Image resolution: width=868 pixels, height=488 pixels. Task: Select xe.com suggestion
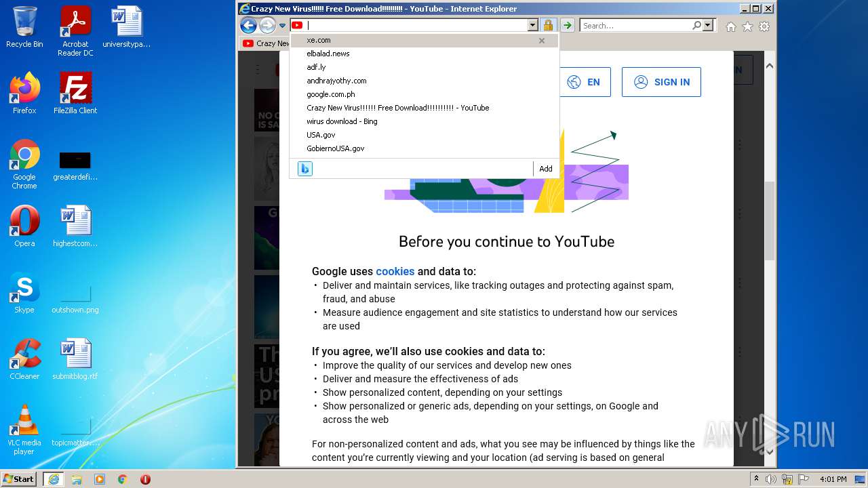pyautogui.click(x=424, y=40)
